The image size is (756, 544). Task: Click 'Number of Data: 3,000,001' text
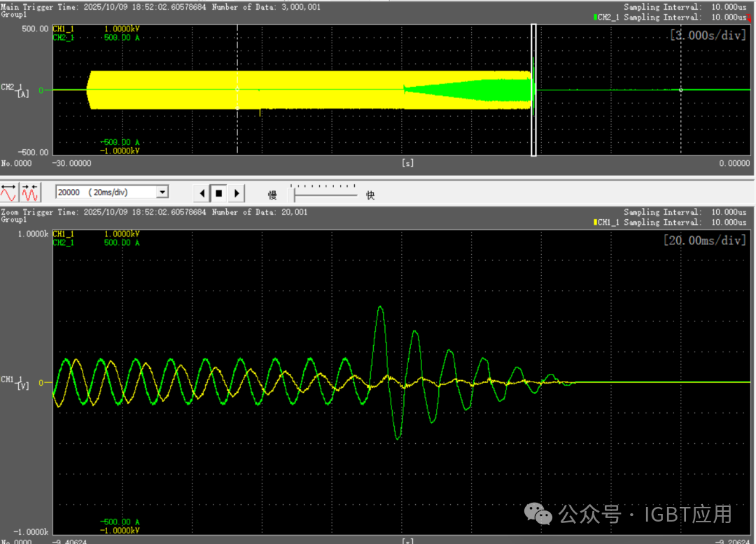coord(266,7)
